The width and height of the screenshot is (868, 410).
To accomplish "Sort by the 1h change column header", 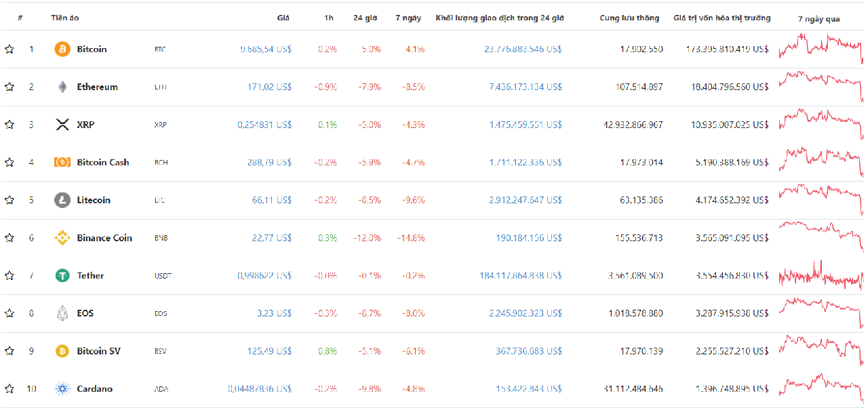I will coord(329,18).
